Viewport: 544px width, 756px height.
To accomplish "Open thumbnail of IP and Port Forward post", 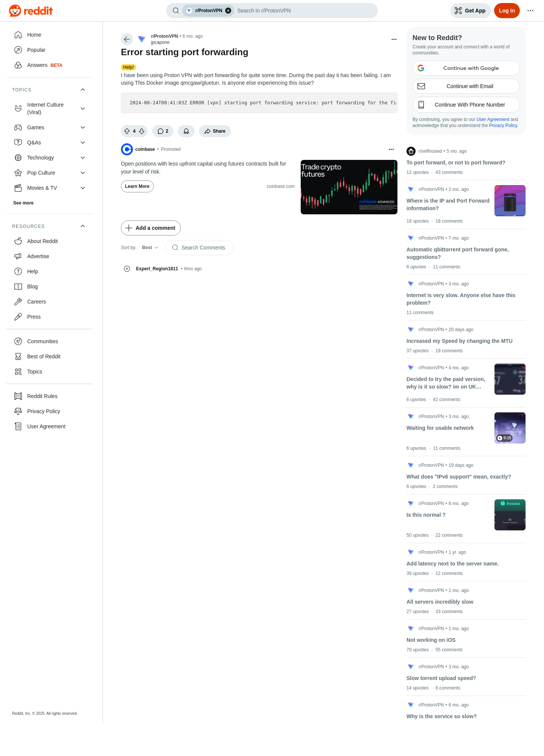I will pyautogui.click(x=510, y=201).
